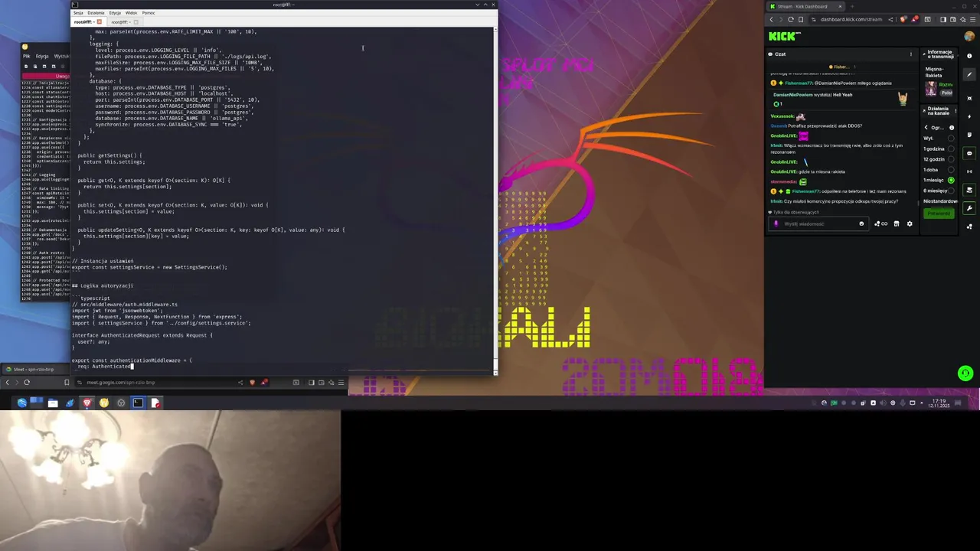The height and width of the screenshot is (551, 980).
Task: Open the Meet browser hamburger menu
Action: pyautogui.click(x=341, y=382)
